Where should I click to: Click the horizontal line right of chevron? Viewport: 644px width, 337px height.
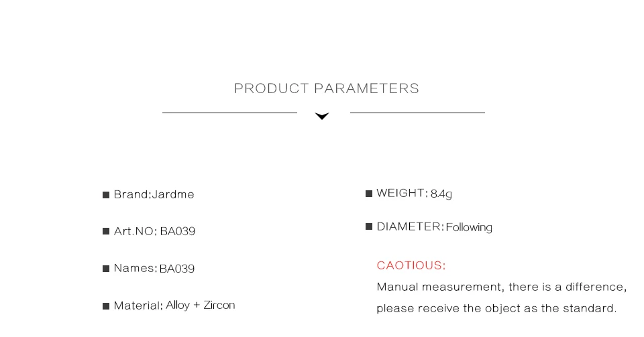coord(417,113)
